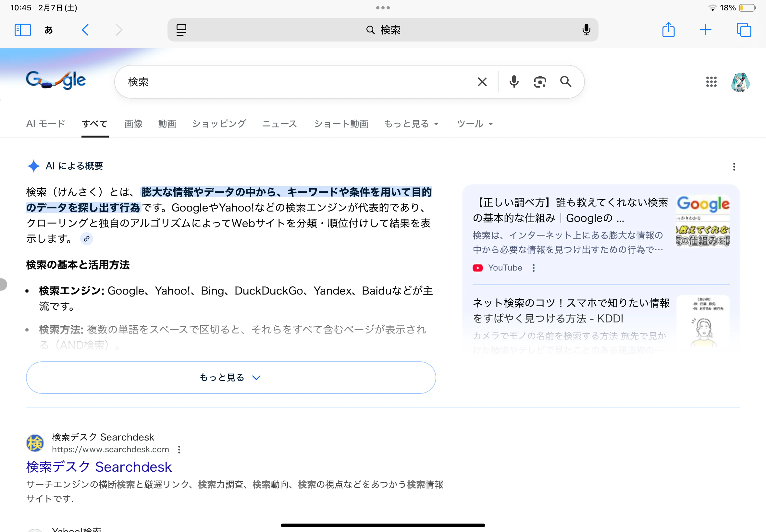
Task: Click the サーチエンジンの横断検索 description snippet
Action: pyautogui.click(x=235, y=491)
